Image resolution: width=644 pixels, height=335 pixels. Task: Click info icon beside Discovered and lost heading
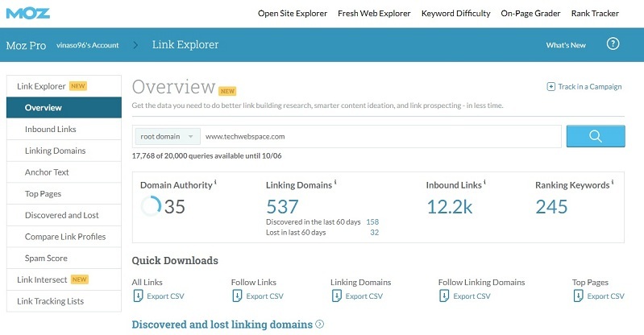pyautogui.click(x=320, y=325)
